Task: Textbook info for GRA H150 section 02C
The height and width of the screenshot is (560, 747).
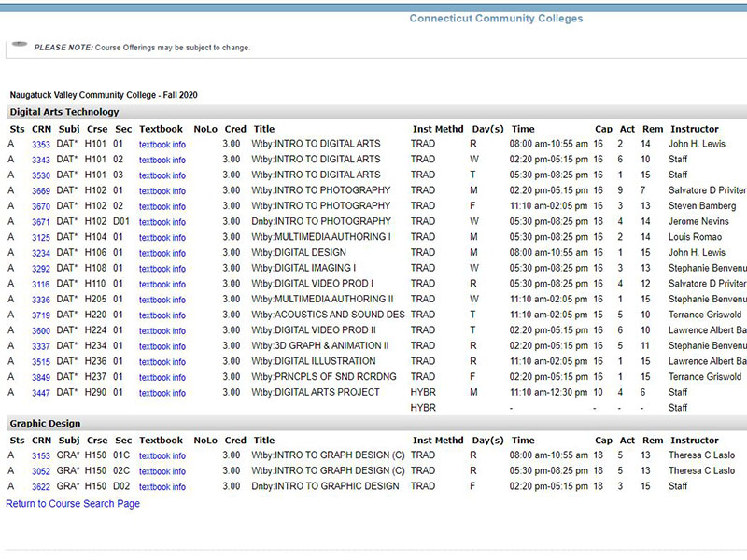Action: (162, 471)
